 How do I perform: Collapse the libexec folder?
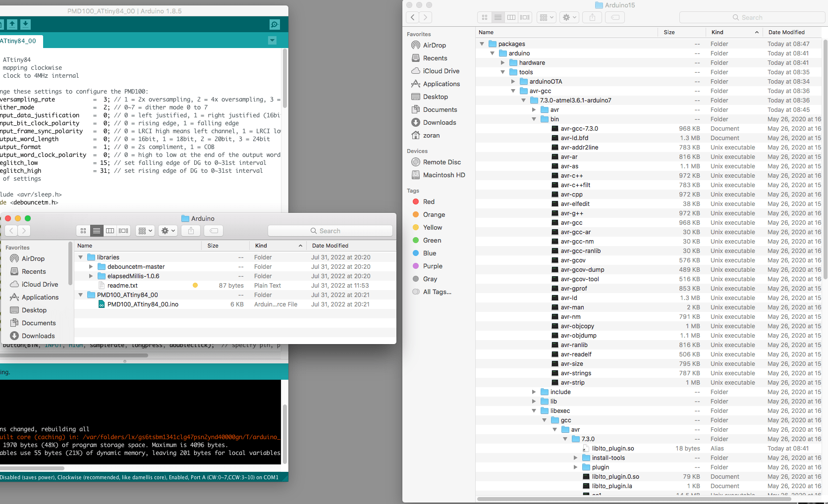click(534, 411)
